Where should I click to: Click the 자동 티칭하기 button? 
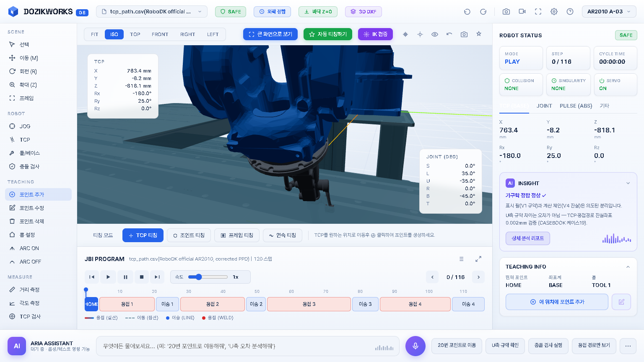click(x=328, y=34)
